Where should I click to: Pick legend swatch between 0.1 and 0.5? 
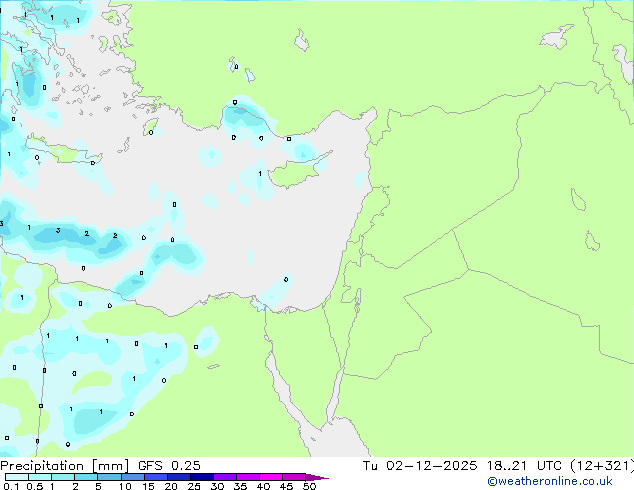click(17, 477)
